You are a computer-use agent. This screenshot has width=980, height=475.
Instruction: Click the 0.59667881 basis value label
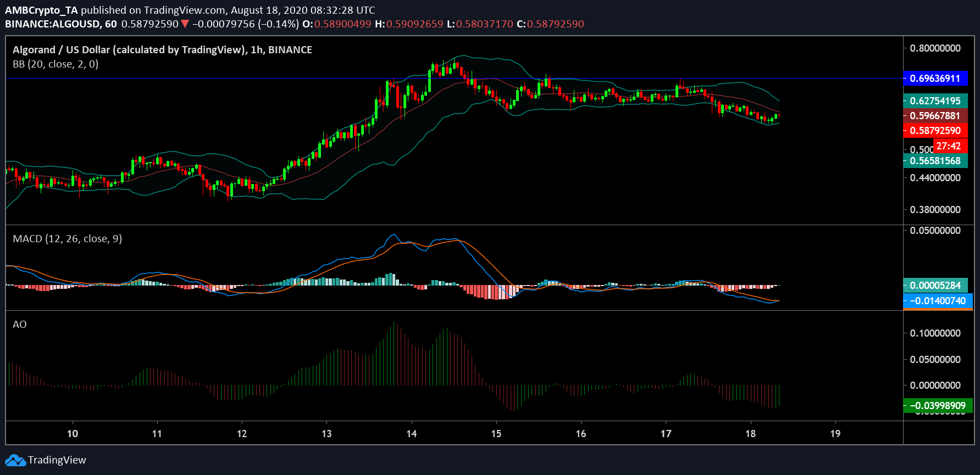tap(935, 116)
